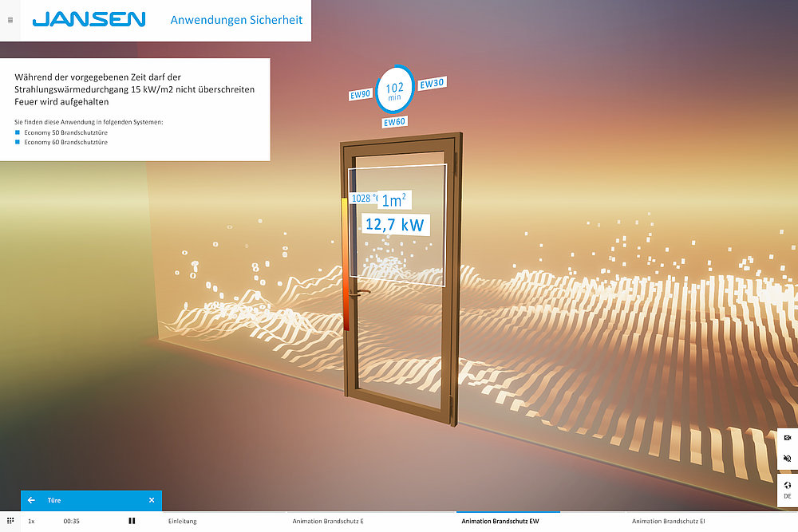Toggle the video camera off state
The height and width of the screenshot is (532, 798).
[x=787, y=436]
